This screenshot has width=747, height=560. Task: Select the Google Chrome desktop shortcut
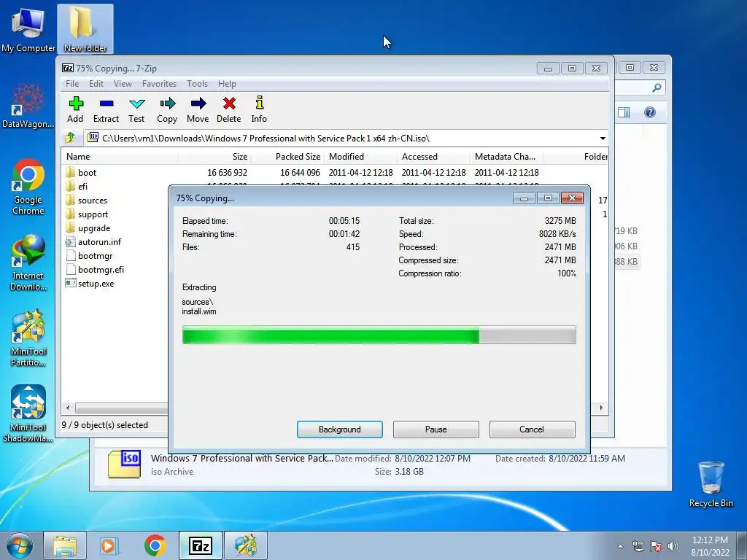pos(28,187)
